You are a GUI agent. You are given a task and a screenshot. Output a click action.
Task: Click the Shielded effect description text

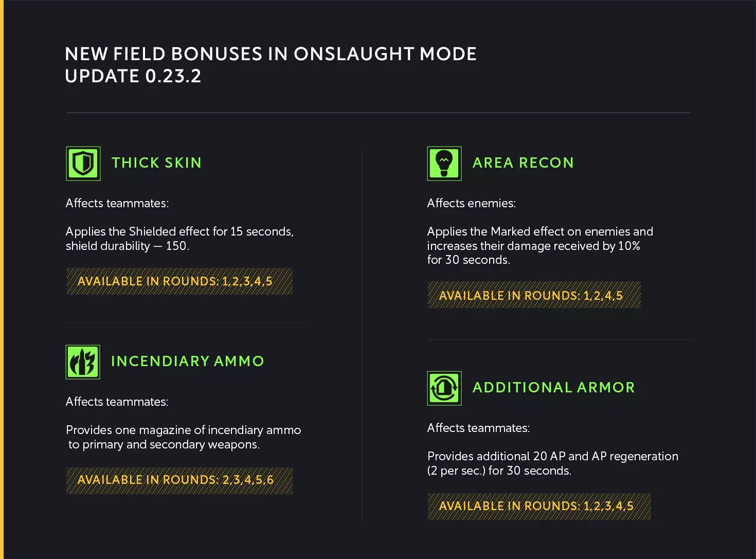tap(179, 239)
